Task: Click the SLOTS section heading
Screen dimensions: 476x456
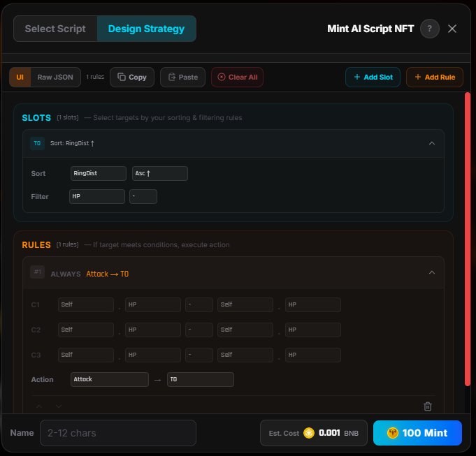Action: tap(36, 117)
